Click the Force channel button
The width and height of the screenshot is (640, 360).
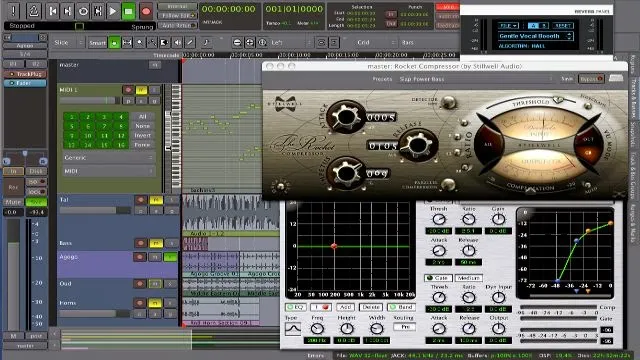coord(142,145)
